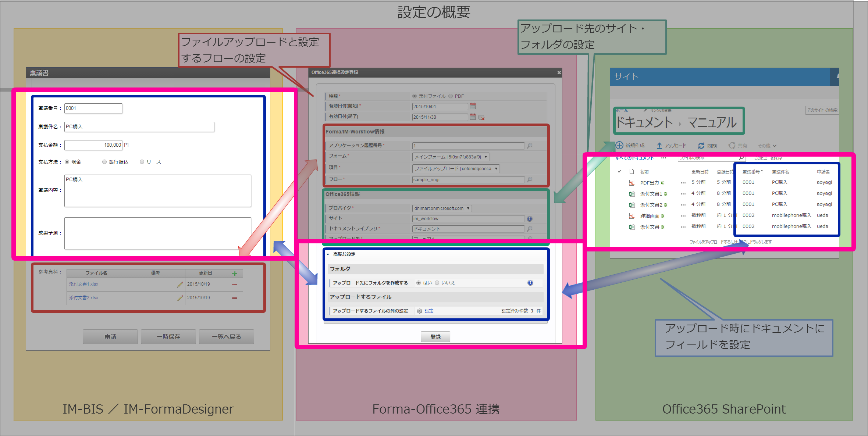Collapse the 高度な設定 section
This screenshot has height=436, width=868.
point(328,254)
